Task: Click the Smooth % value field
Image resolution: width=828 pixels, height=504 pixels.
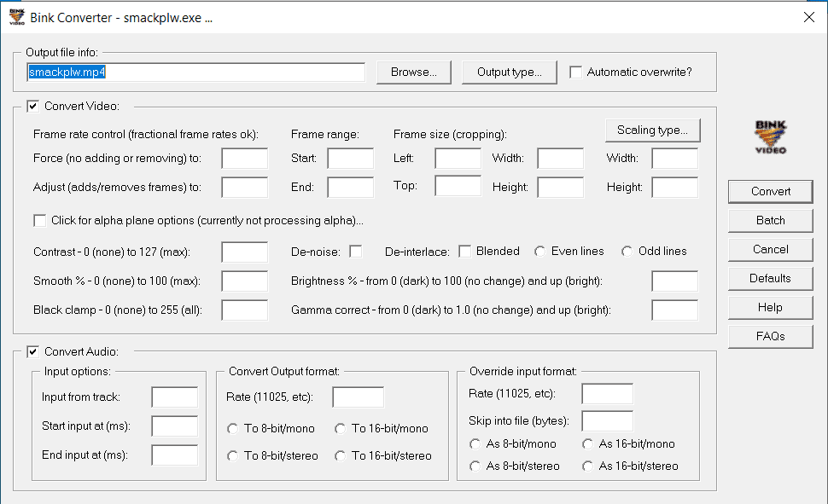Action: pos(244,281)
